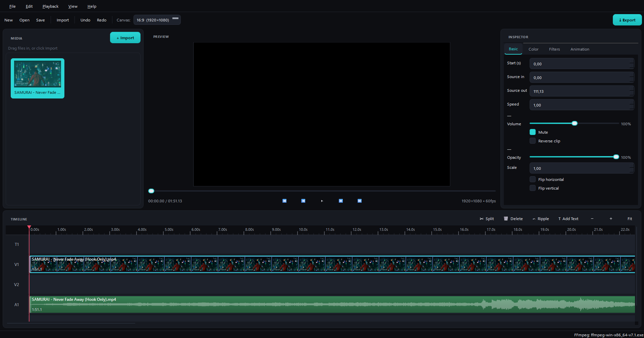
Task: Open the Help menu
Action: (92, 6)
